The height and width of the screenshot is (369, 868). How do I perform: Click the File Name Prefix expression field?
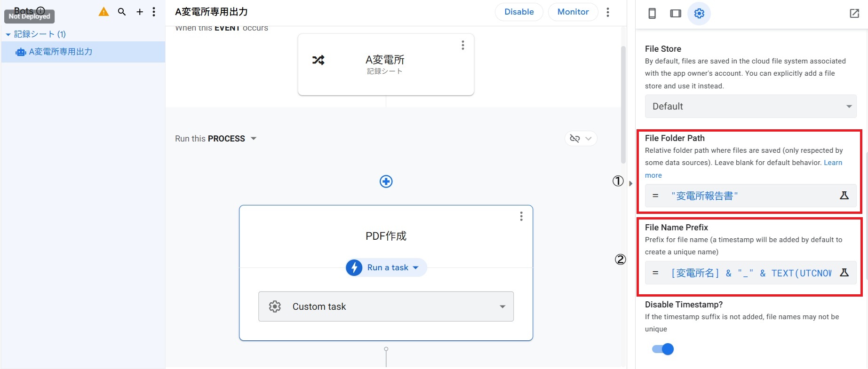(x=750, y=273)
